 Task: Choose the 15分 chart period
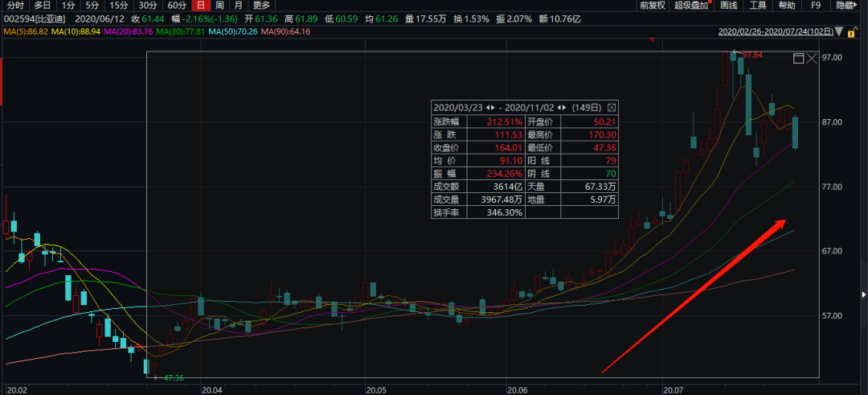point(118,6)
